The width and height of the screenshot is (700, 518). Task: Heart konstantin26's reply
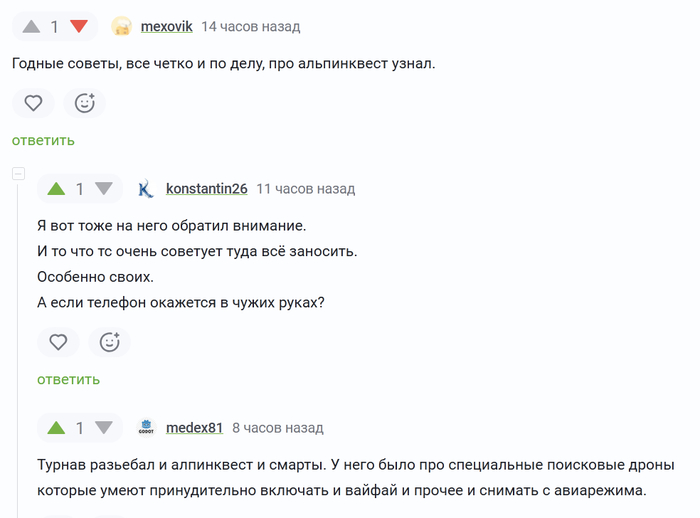(58, 342)
